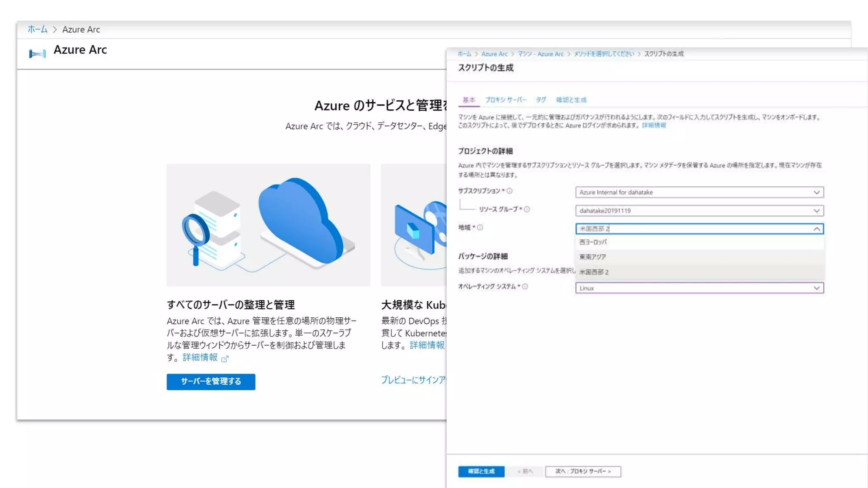Switch to the 確認と生成 tab

pyautogui.click(x=571, y=100)
